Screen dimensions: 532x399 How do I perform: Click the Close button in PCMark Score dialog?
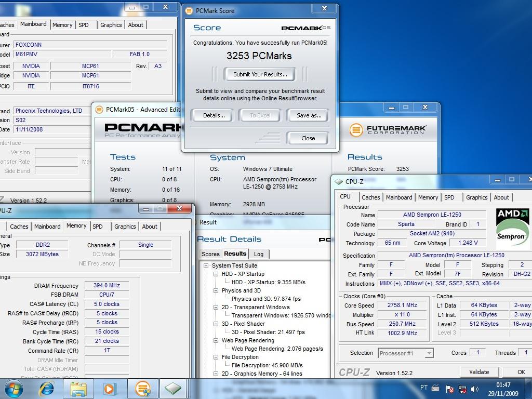(308, 138)
